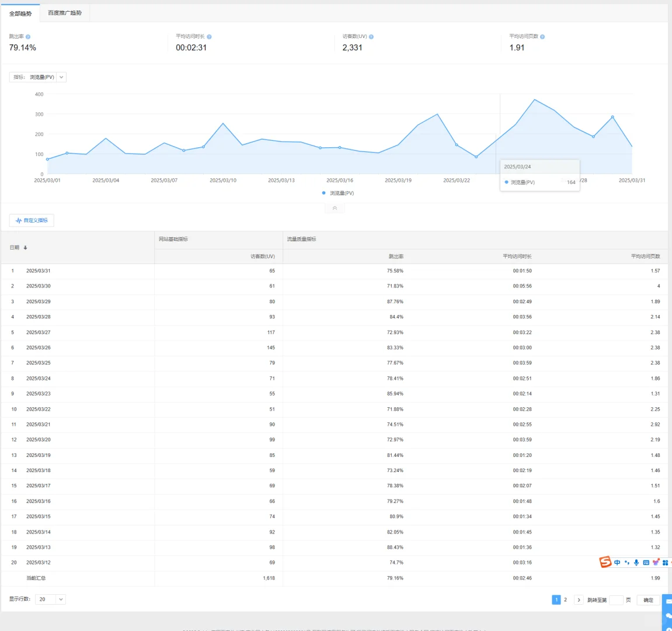Click the 2025/03/20 date cell

point(38,440)
